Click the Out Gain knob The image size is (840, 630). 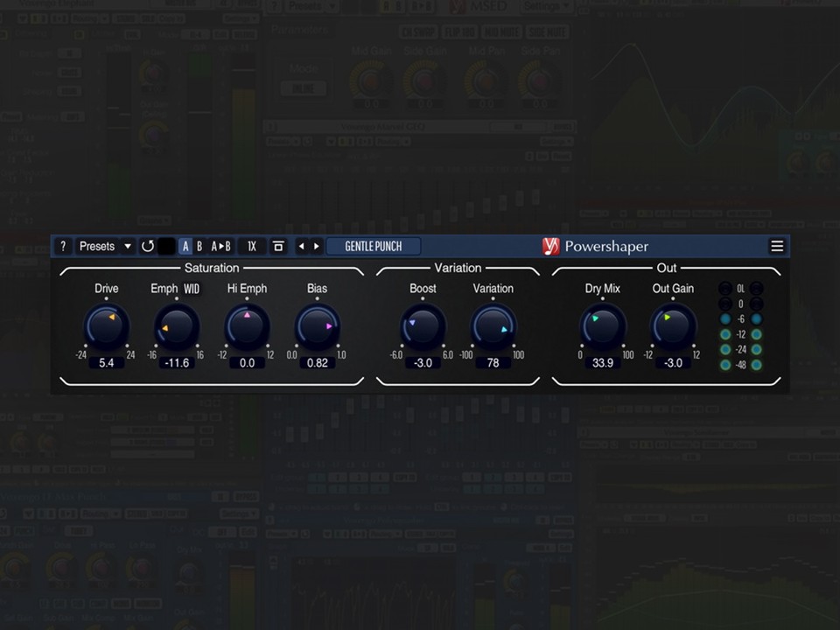pyautogui.click(x=673, y=326)
